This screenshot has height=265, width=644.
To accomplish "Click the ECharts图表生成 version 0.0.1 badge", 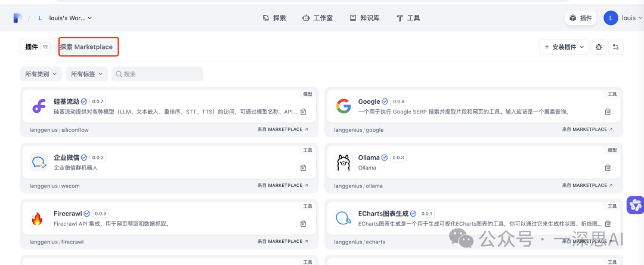I will pyautogui.click(x=426, y=214).
